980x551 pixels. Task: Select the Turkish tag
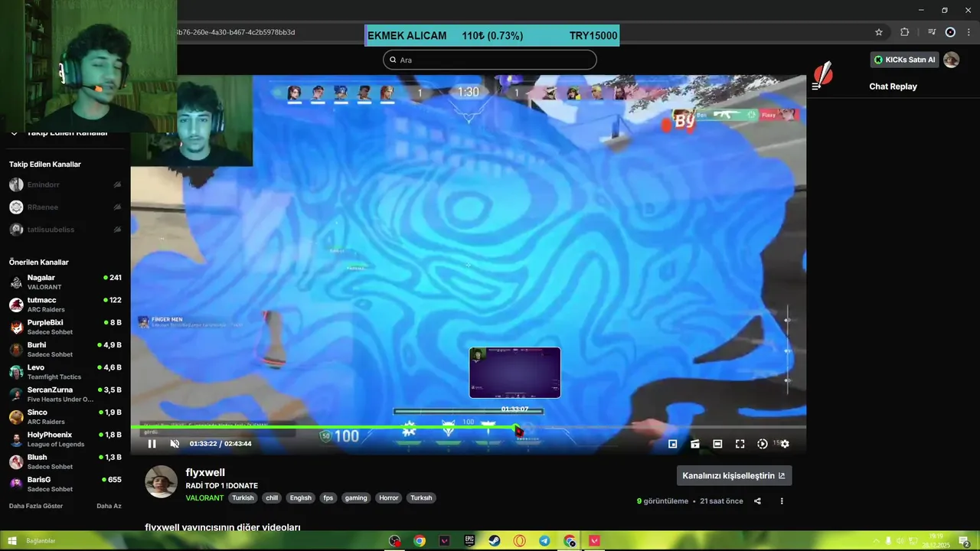click(x=243, y=498)
